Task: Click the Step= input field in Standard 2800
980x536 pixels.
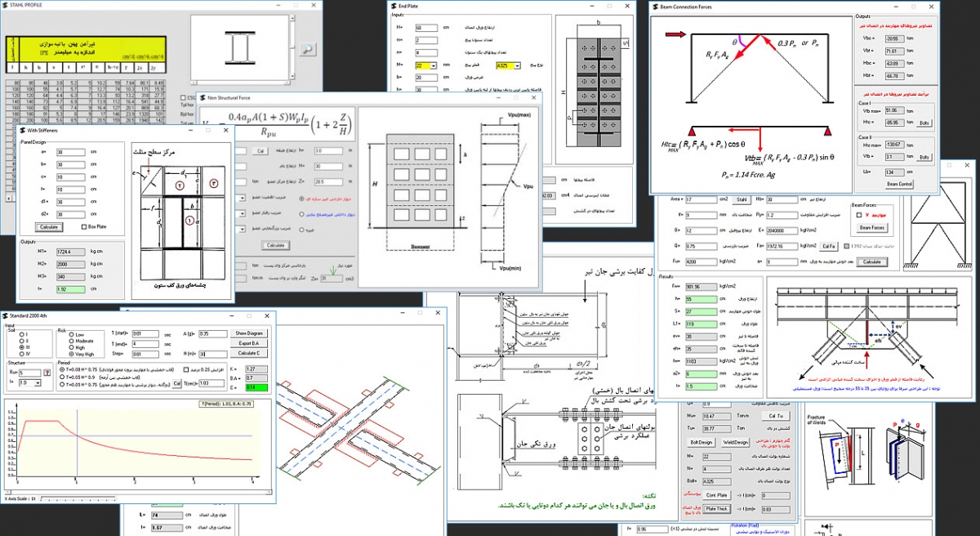Action: (x=145, y=354)
